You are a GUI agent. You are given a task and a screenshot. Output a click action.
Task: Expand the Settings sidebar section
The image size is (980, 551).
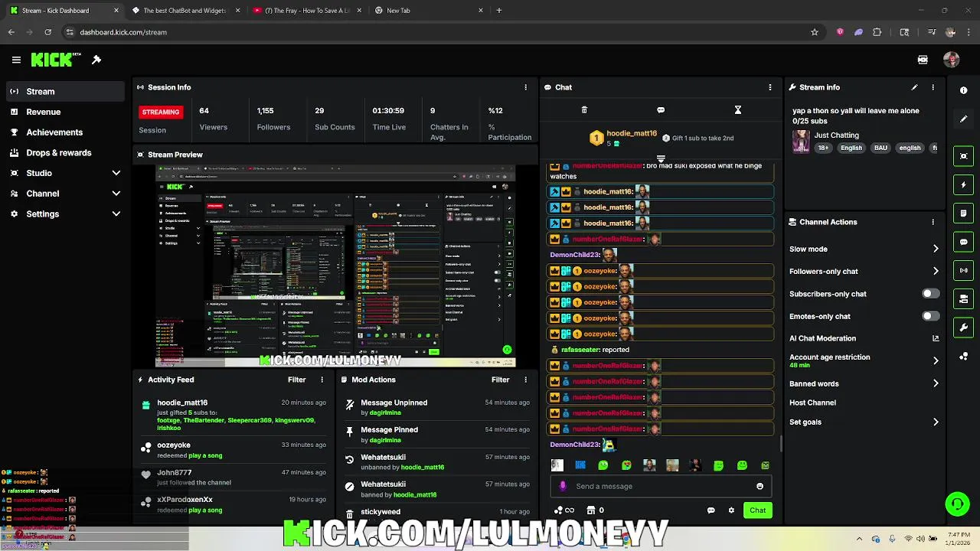[116, 214]
